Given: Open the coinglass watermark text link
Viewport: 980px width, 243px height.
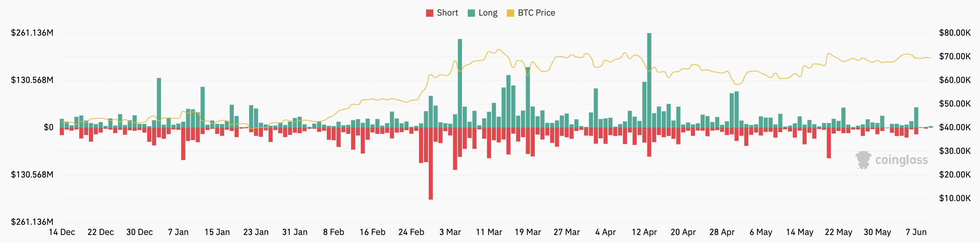Looking at the screenshot, I should point(901,160).
